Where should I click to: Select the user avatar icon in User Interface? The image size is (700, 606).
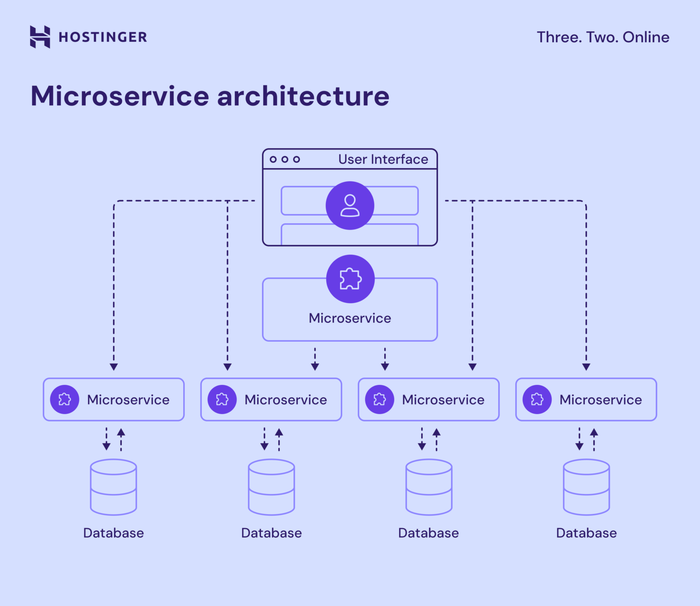pyautogui.click(x=350, y=205)
